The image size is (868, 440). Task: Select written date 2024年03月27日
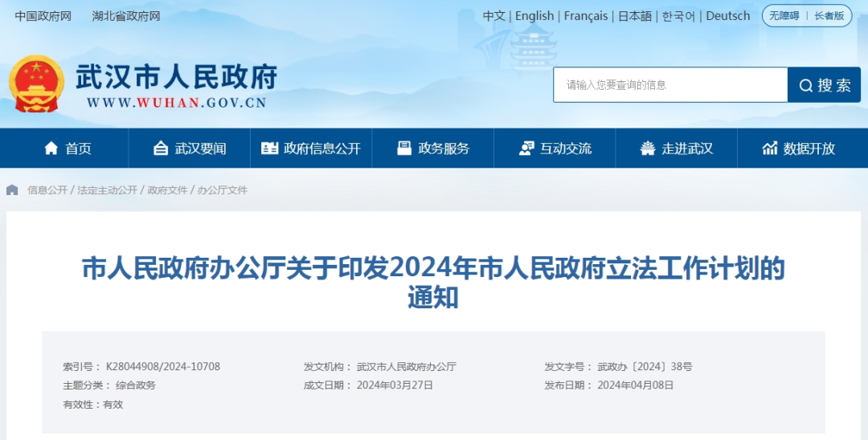tap(395, 385)
